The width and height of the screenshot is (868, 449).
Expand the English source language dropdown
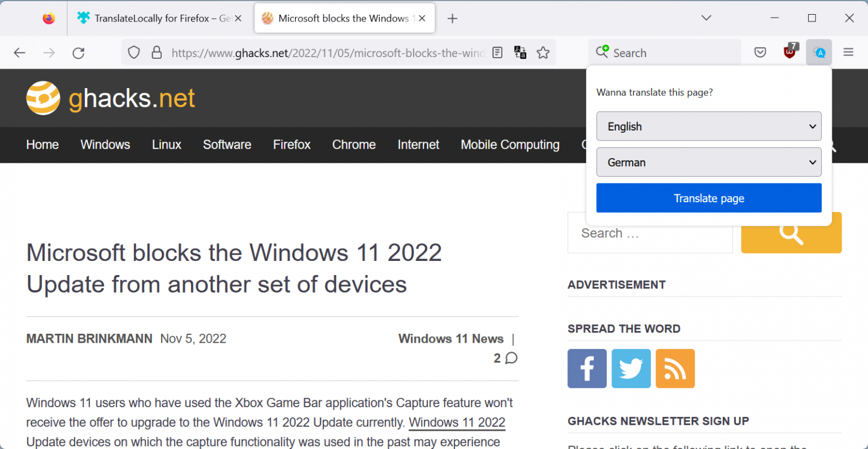[x=709, y=127]
